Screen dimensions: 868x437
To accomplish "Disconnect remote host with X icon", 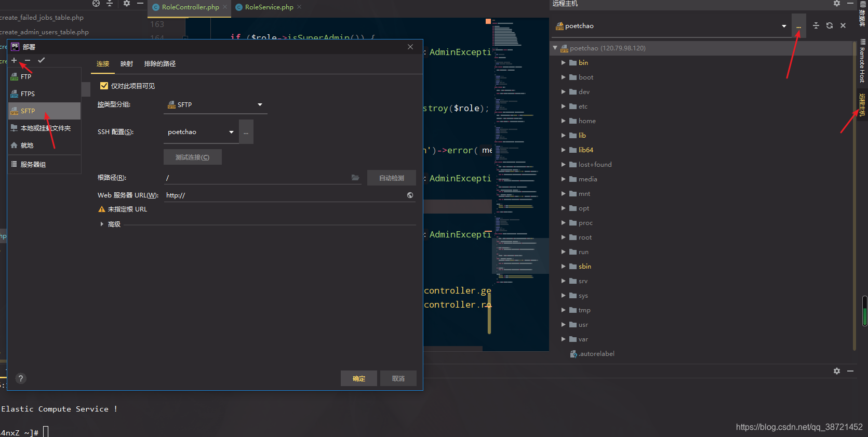I will 843,25.
